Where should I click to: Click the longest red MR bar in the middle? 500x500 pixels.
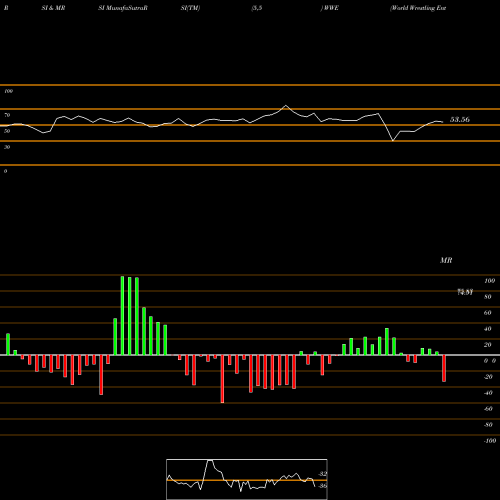[x=222, y=379]
